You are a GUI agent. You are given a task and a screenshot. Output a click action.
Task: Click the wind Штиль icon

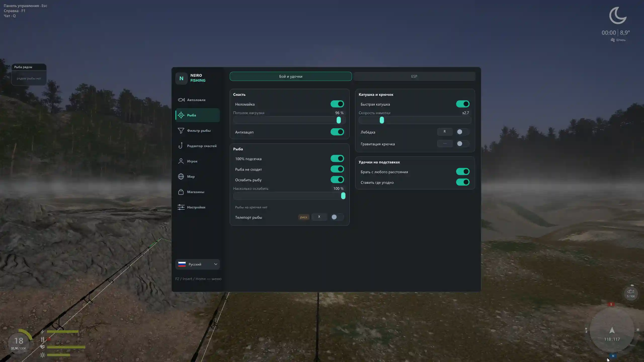(x=613, y=40)
